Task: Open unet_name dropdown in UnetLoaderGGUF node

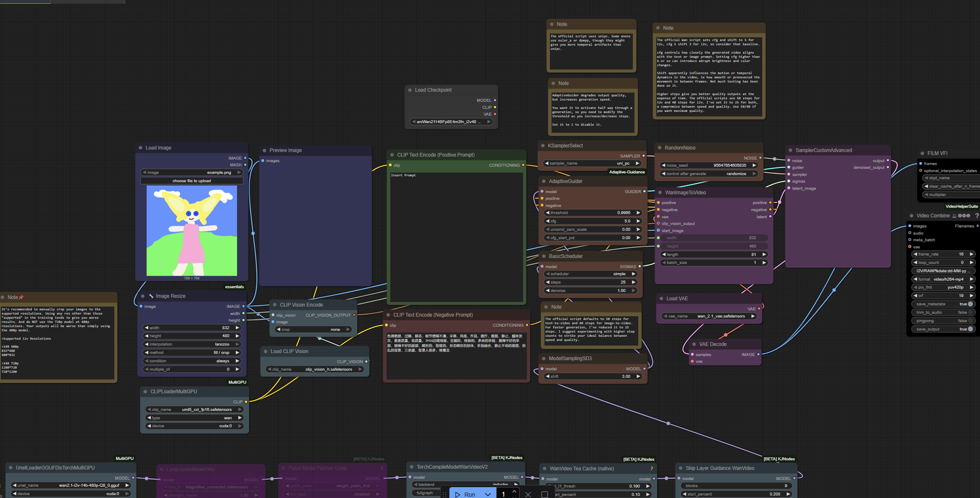Action: [71, 485]
